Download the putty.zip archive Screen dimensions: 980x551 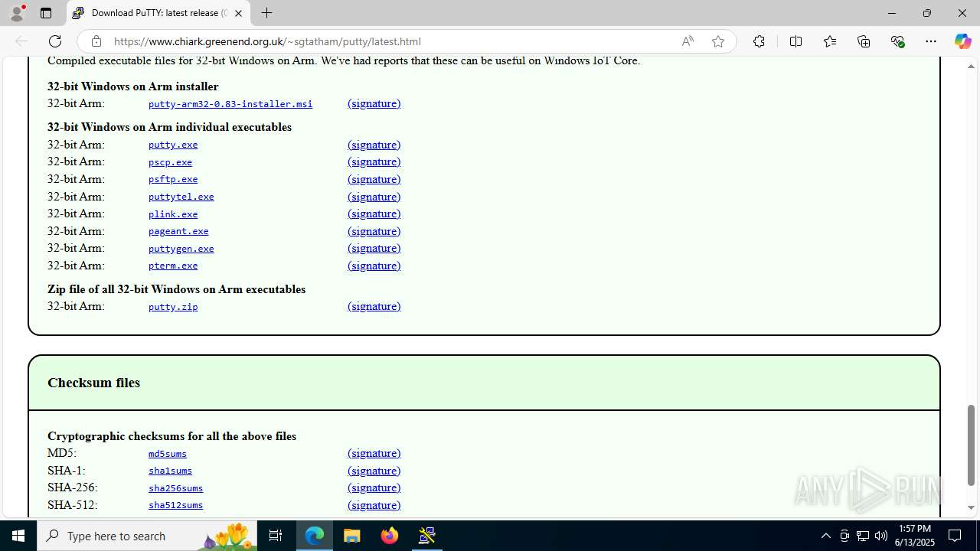tap(173, 307)
